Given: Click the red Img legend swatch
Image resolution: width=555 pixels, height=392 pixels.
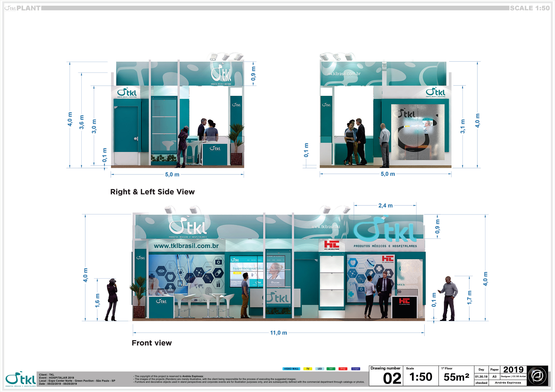Looking at the screenshot, I should (x=343, y=369).
